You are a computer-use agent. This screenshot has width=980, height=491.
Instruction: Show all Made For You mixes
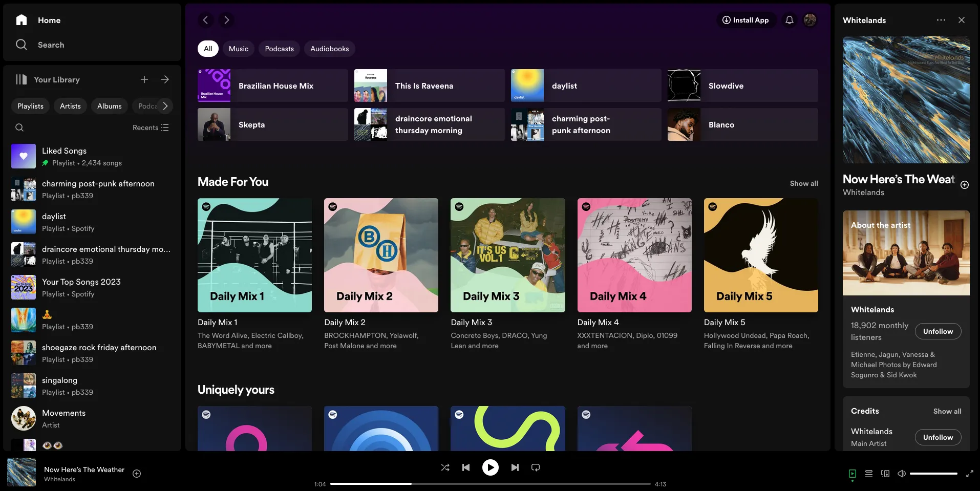coord(804,183)
